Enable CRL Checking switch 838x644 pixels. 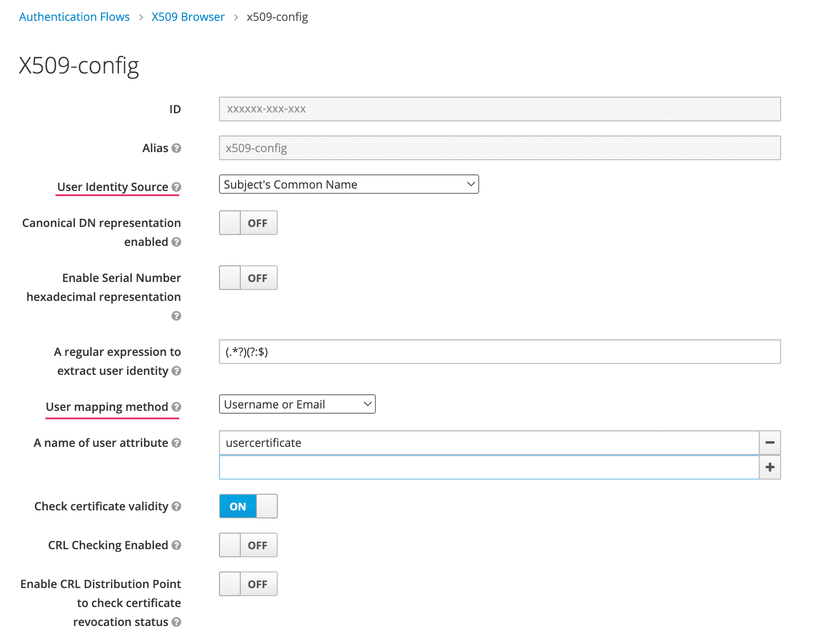pos(248,545)
